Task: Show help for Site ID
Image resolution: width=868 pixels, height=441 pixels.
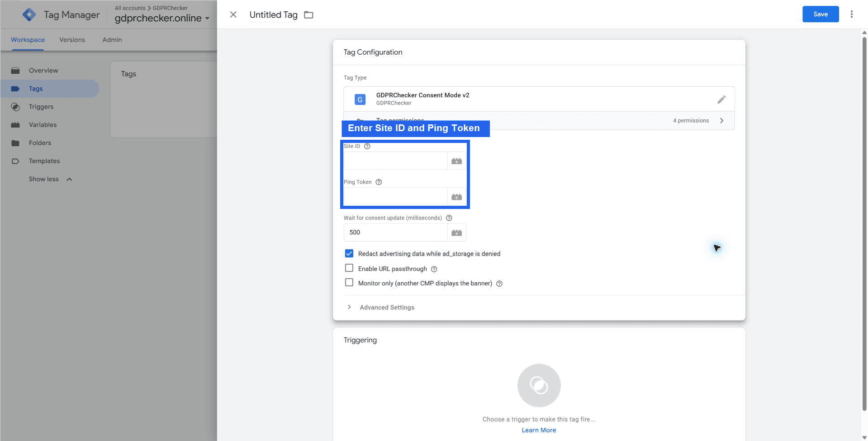Action: (x=367, y=146)
